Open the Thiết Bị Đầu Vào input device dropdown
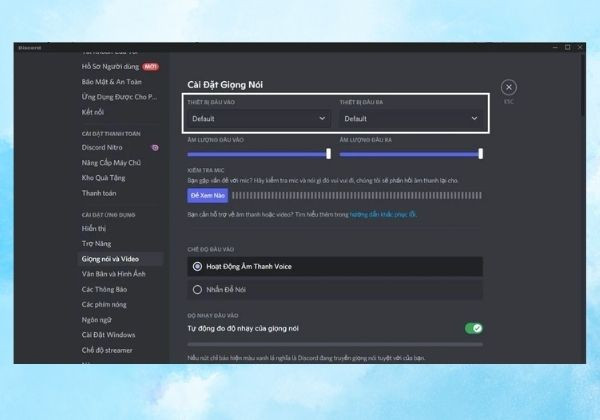The image size is (600, 420). (259, 119)
